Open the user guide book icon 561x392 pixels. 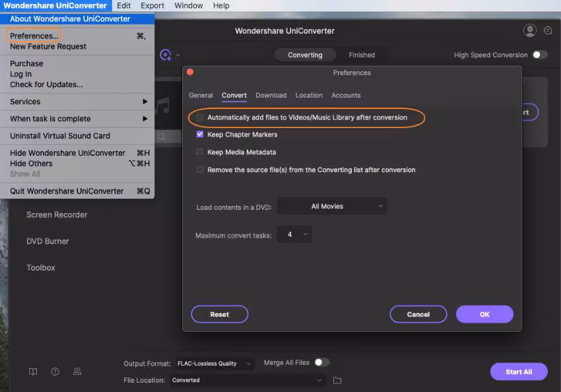(33, 372)
